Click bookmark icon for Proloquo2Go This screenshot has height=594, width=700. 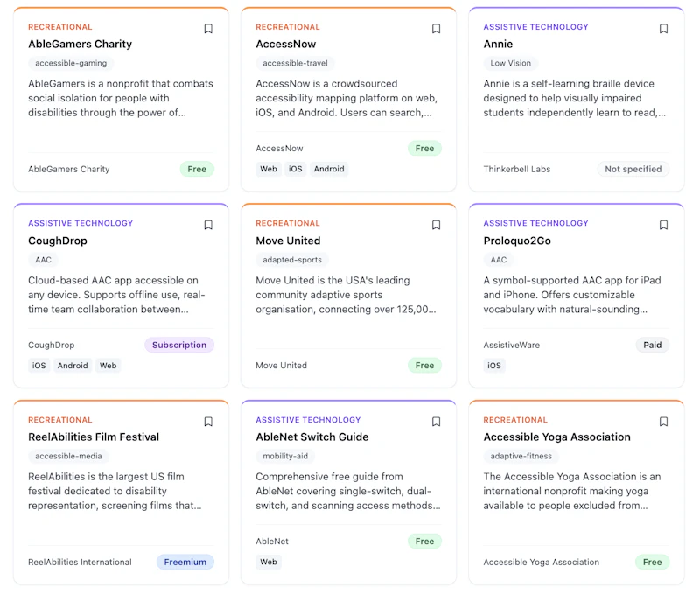point(664,225)
